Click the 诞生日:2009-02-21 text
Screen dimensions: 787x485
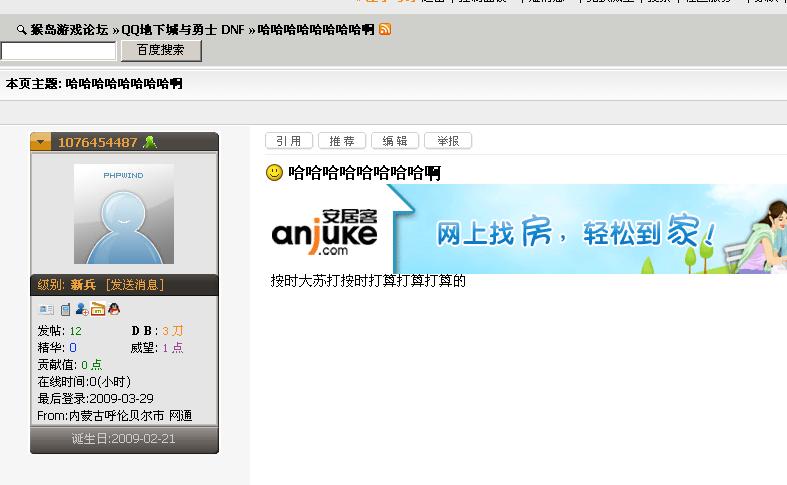[x=123, y=439]
